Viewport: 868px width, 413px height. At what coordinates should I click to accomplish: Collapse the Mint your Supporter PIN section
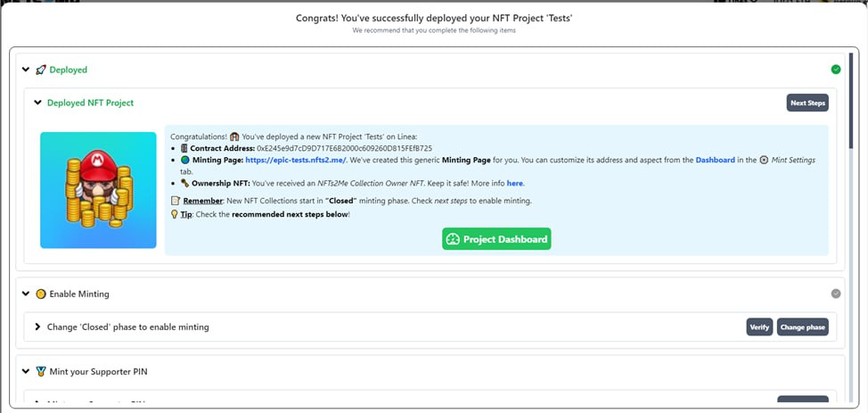pyautogui.click(x=26, y=371)
